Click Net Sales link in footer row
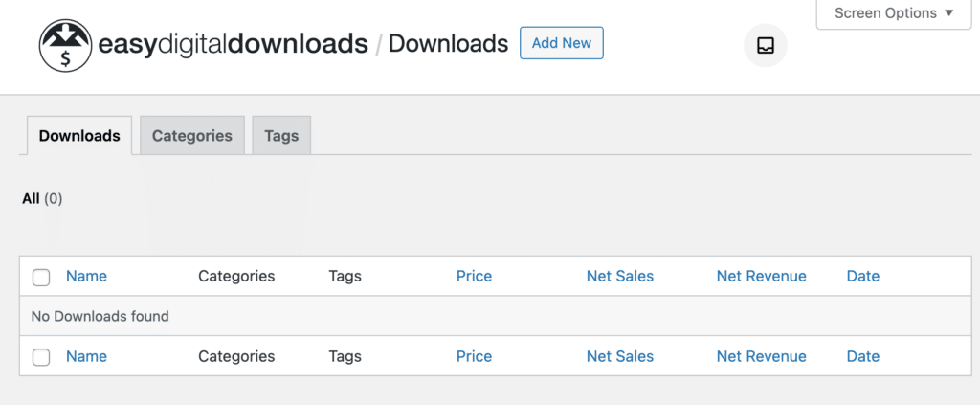 coord(619,356)
